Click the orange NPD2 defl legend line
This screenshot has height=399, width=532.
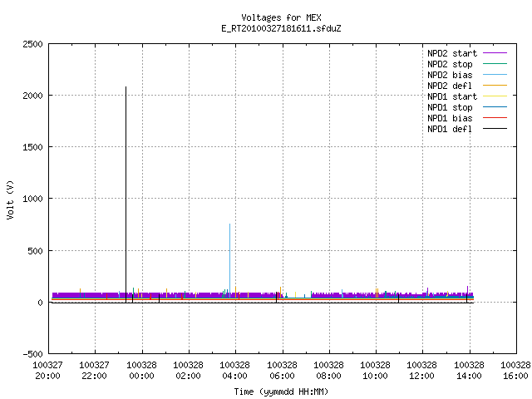495,86
